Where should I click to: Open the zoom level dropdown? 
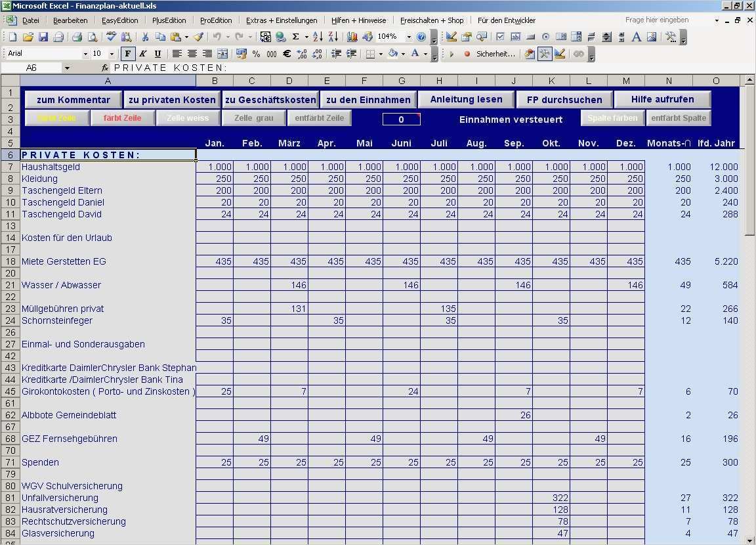(408, 37)
